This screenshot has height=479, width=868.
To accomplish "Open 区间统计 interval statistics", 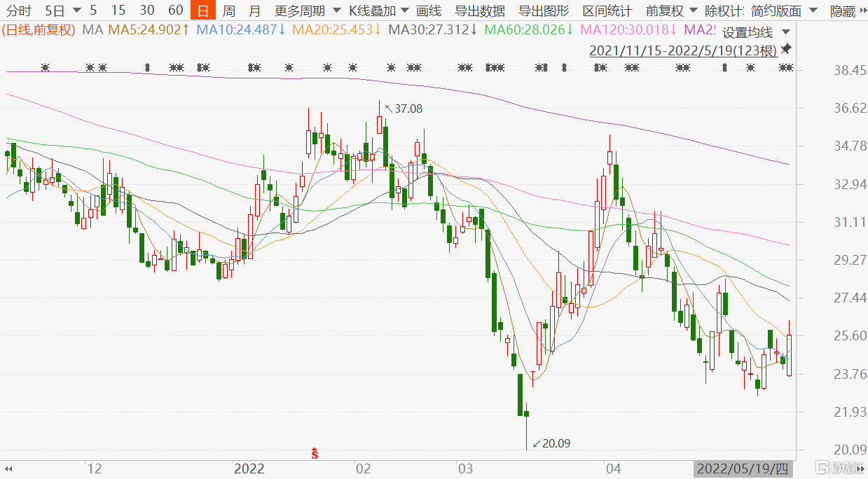I will pyautogui.click(x=607, y=11).
